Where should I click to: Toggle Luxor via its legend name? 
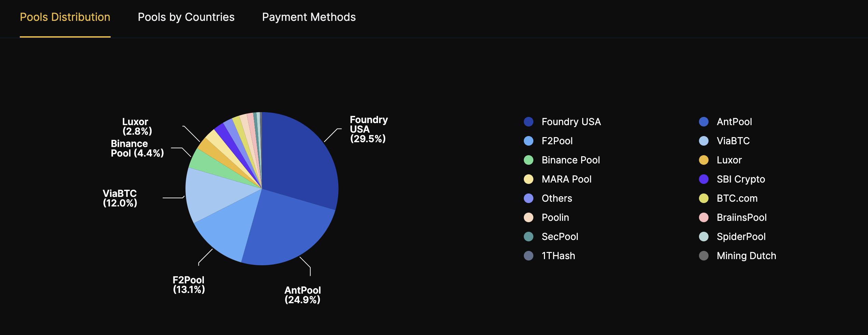coord(729,160)
